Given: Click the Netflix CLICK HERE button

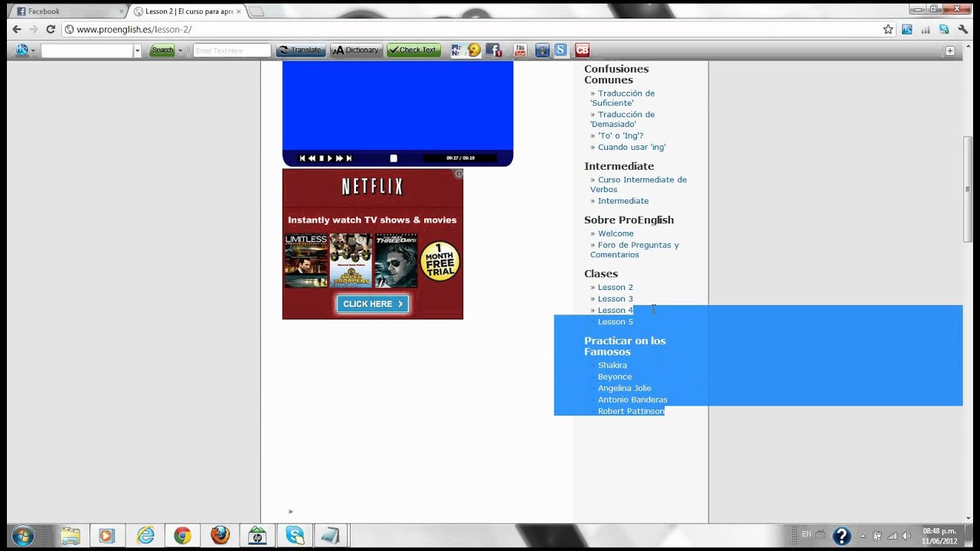Looking at the screenshot, I should click(373, 304).
